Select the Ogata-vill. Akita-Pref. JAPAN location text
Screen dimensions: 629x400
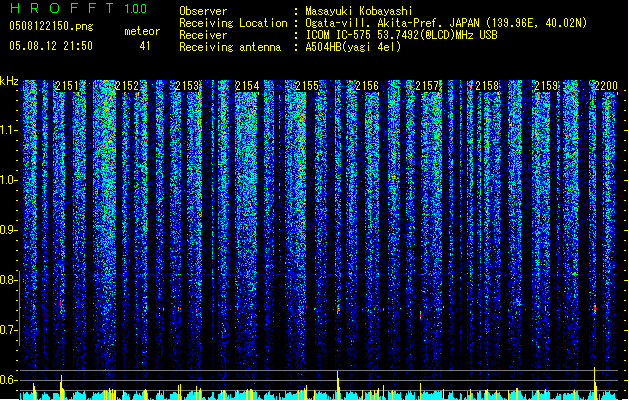(446, 23)
